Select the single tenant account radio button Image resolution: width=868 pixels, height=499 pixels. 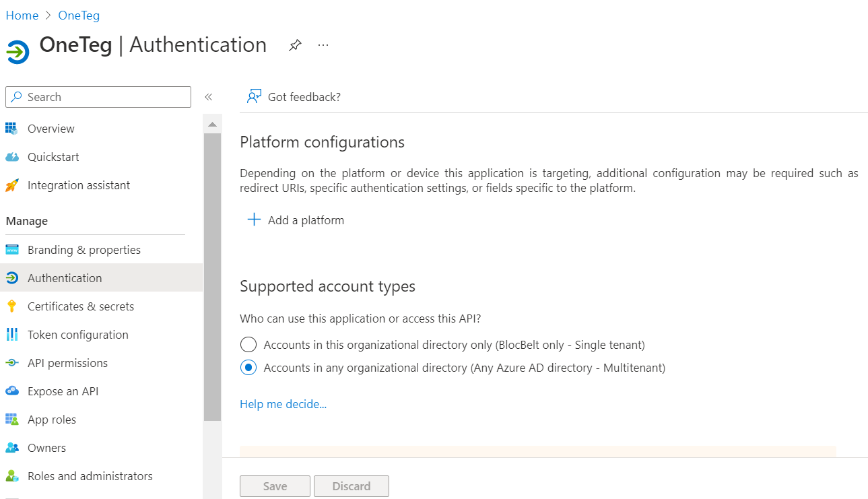(x=248, y=345)
